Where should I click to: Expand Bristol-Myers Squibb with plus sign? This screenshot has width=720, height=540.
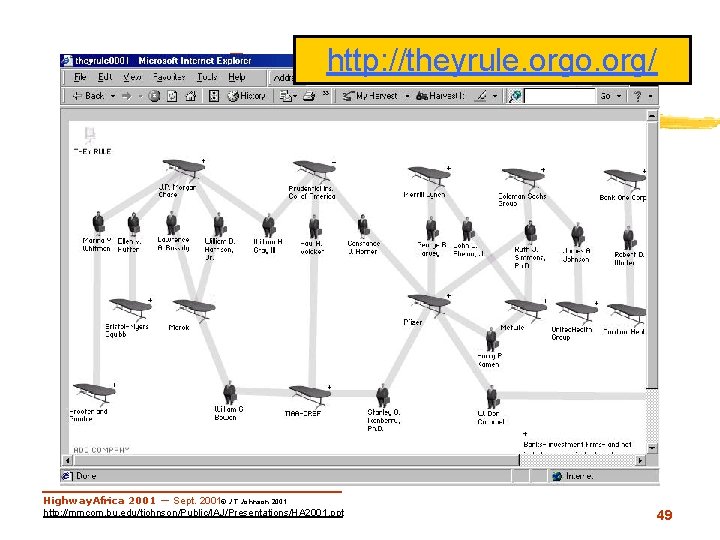click(150, 300)
